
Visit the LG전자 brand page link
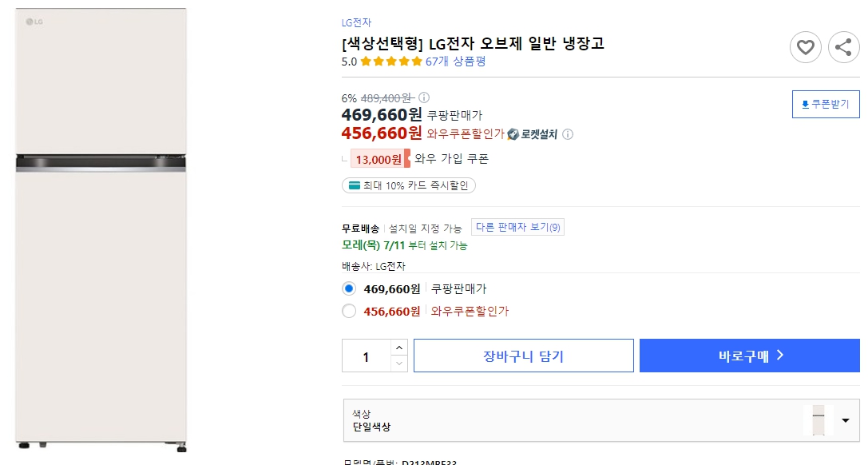pos(352,22)
